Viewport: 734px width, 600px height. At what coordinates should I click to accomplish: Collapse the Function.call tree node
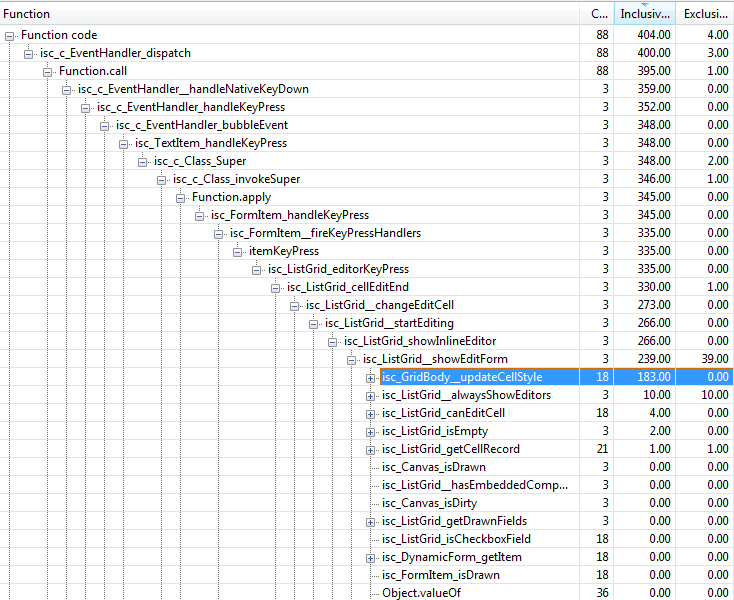(48, 71)
